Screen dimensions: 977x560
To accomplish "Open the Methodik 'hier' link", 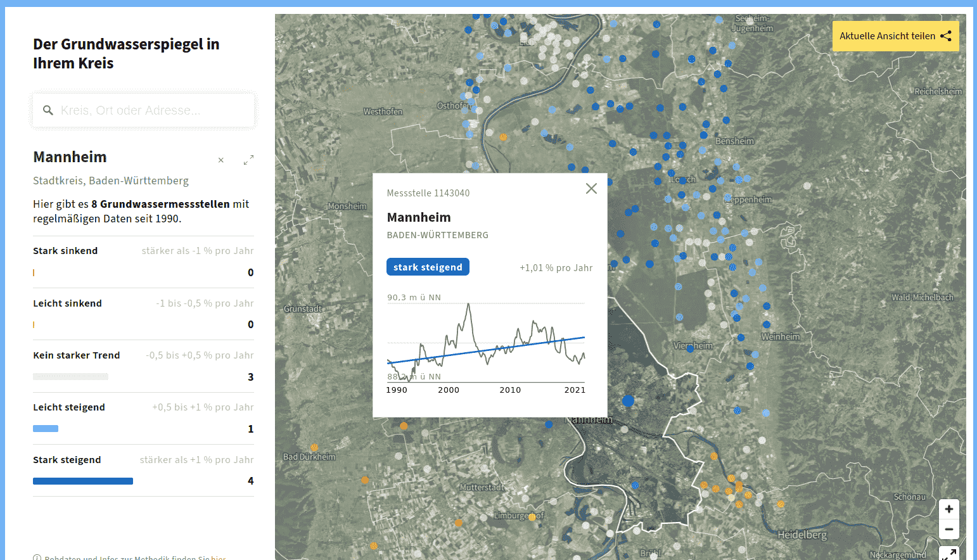I will (218, 557).
